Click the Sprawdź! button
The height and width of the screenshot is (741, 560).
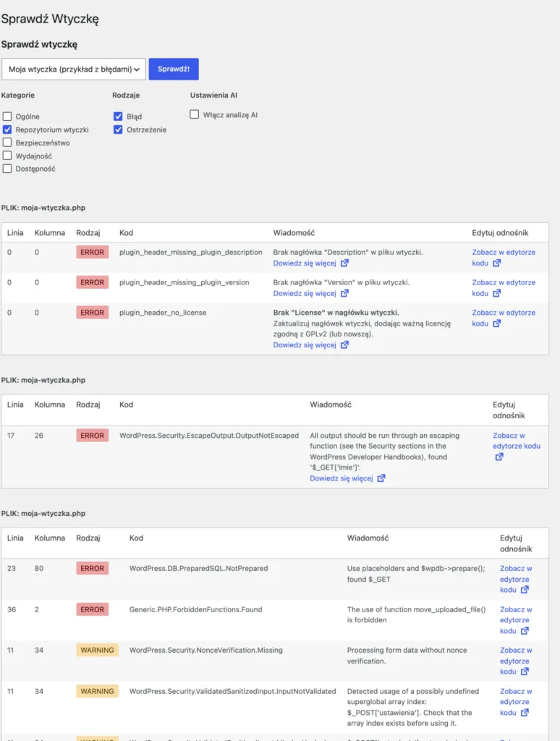(174, 69)
